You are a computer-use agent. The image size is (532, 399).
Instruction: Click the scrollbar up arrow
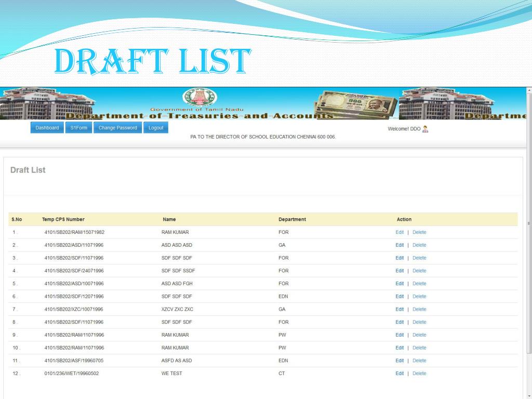coord(529,90)
